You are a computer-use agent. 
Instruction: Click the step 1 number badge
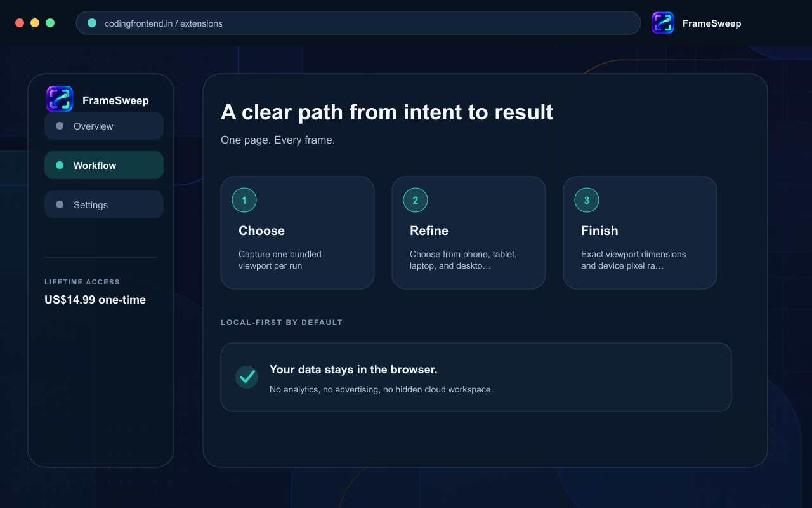pyautogui.click(x=244, y=200)
